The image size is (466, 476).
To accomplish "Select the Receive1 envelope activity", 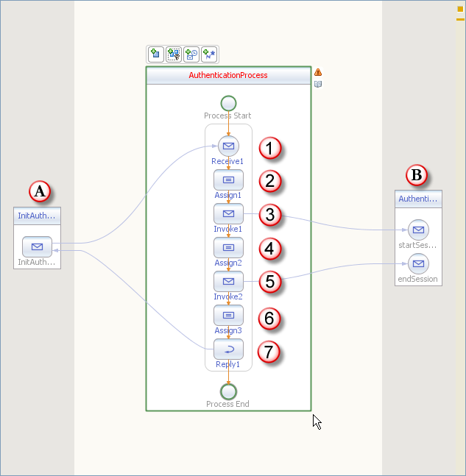I will pyautogui.click(x=228, y=146).
